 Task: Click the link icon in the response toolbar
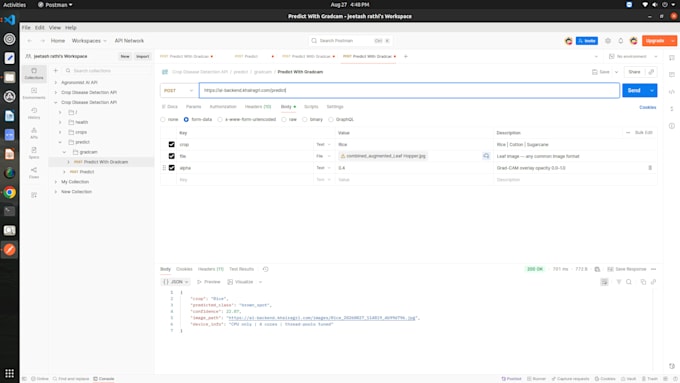click(x=654, y=282)
